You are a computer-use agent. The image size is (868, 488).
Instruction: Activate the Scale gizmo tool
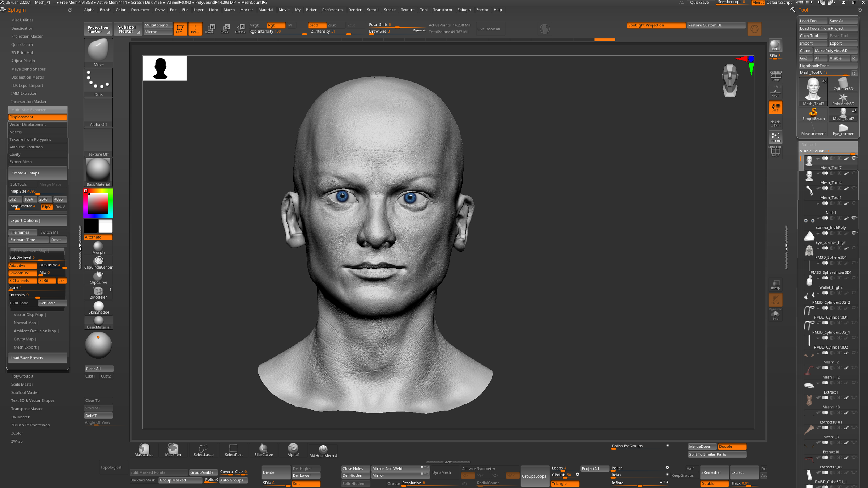point(225,28)
